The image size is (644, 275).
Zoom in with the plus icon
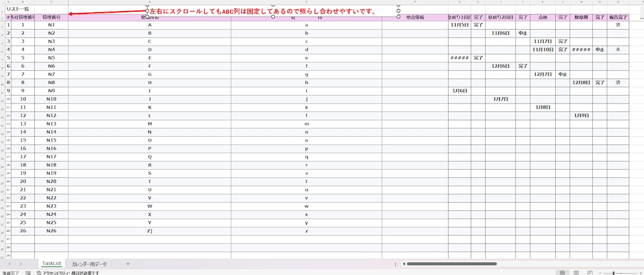tap(641, 273)
